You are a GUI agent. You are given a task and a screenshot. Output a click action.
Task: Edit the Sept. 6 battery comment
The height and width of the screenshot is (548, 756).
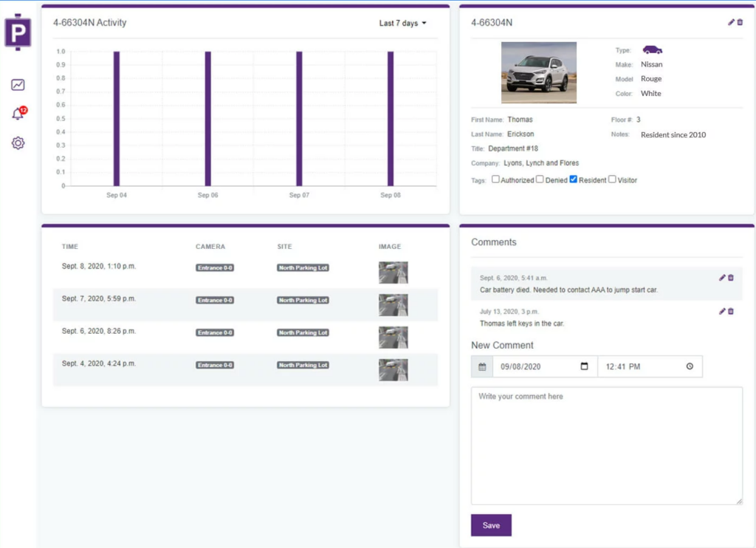[722, 278]
